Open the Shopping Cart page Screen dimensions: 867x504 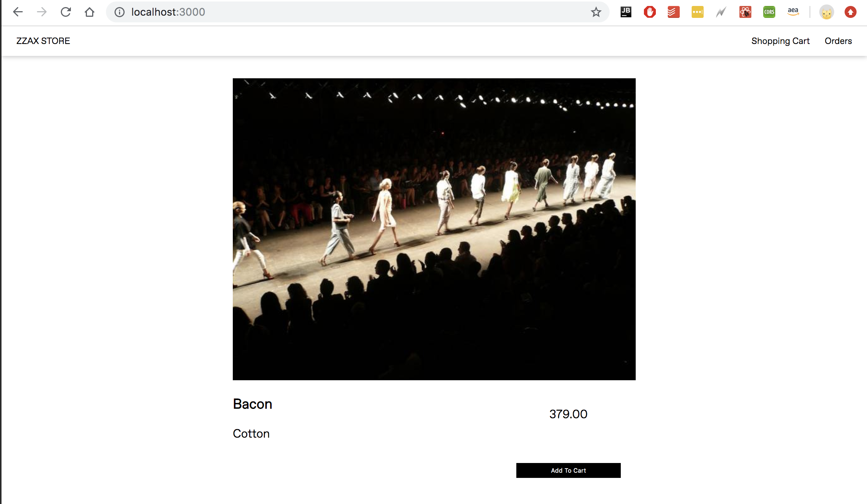[780, 41]
